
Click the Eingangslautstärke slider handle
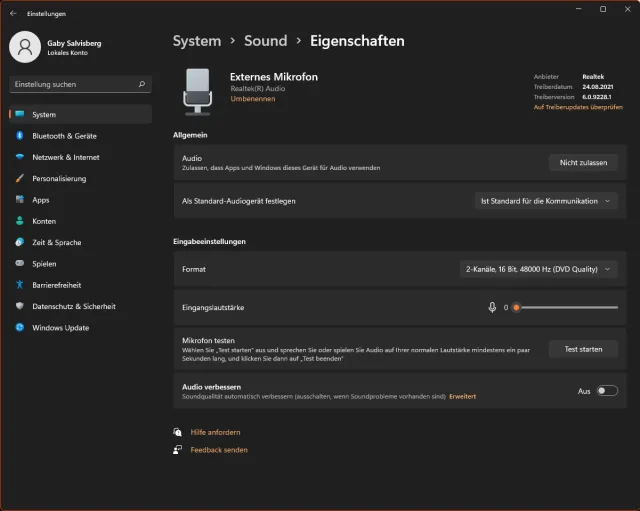tap(516, 307)
